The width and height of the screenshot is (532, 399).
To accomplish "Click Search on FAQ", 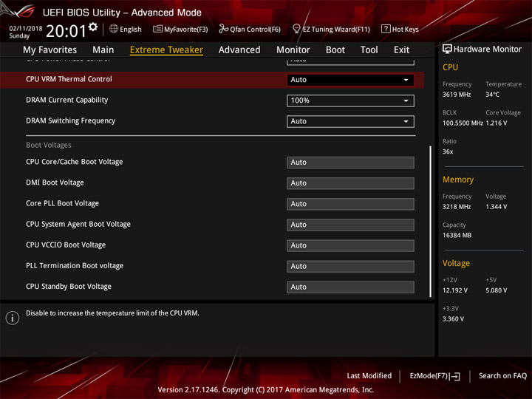I will [x=502, y=376].
